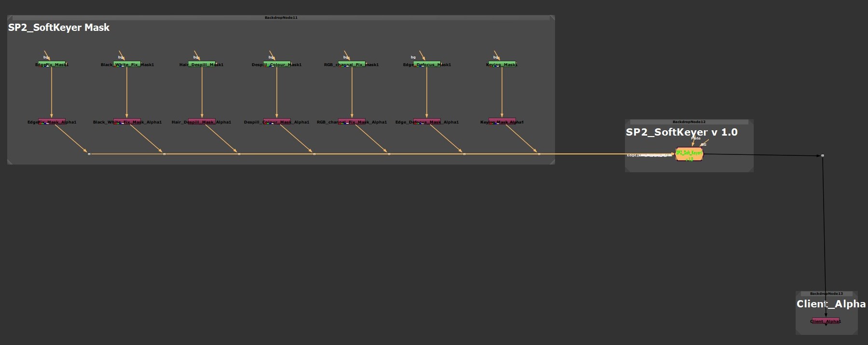Click the BackdropNode11 title bar

(281, 18)
